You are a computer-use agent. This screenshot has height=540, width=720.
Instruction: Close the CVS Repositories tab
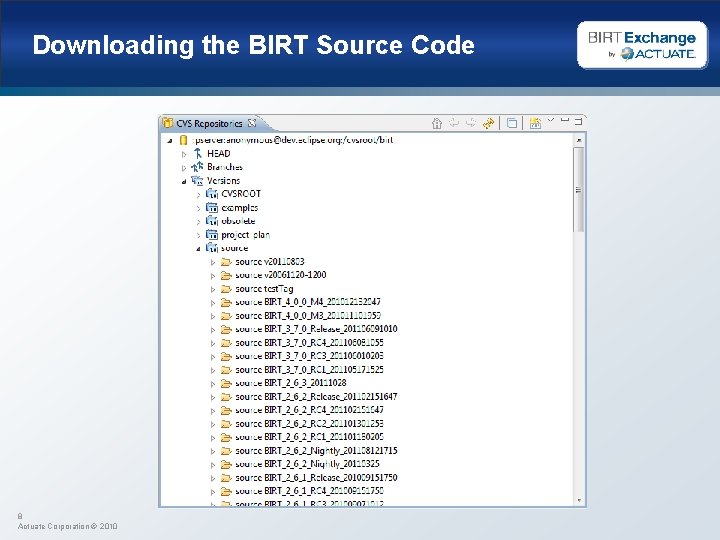coord(252,123)
